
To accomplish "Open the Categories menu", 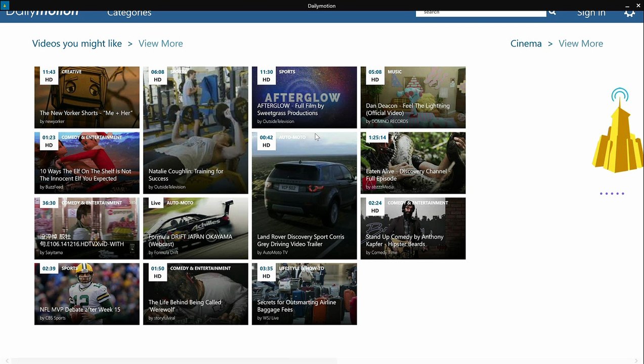I will [x=129, y=14].
